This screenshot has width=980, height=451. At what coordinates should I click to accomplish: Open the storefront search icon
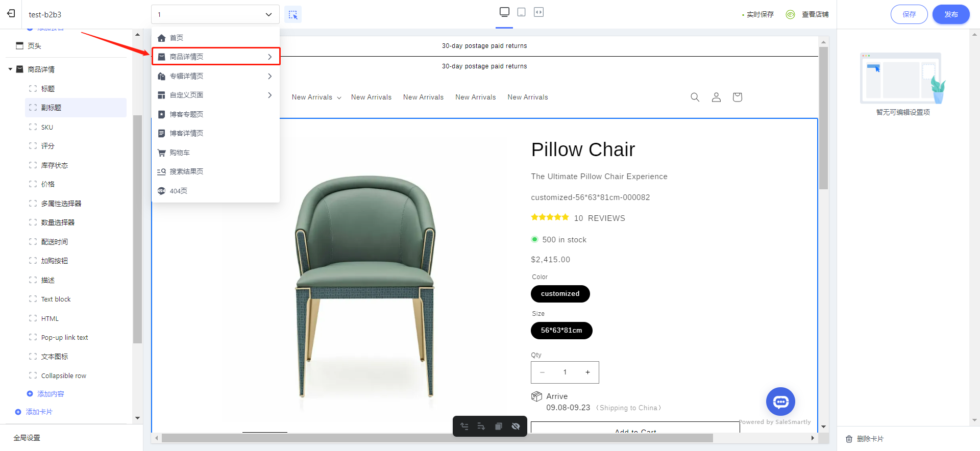click(695, 97)
